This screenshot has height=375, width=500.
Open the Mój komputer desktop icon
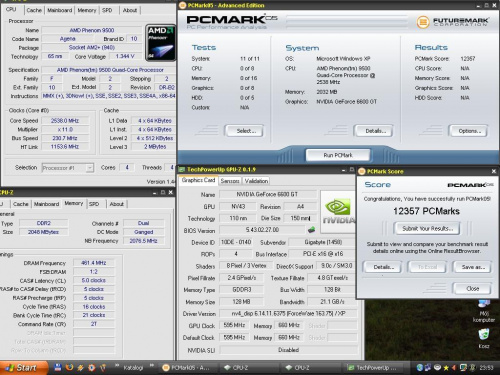[484, 311]
